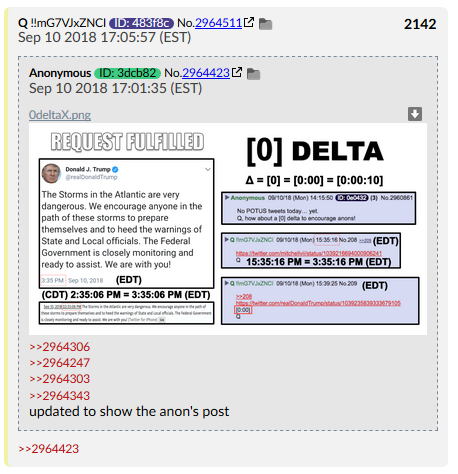Click folder icon next to post 2964423
Image resolution: width=458 pixels, height=474 pixels.
click(x=253, y=74)
